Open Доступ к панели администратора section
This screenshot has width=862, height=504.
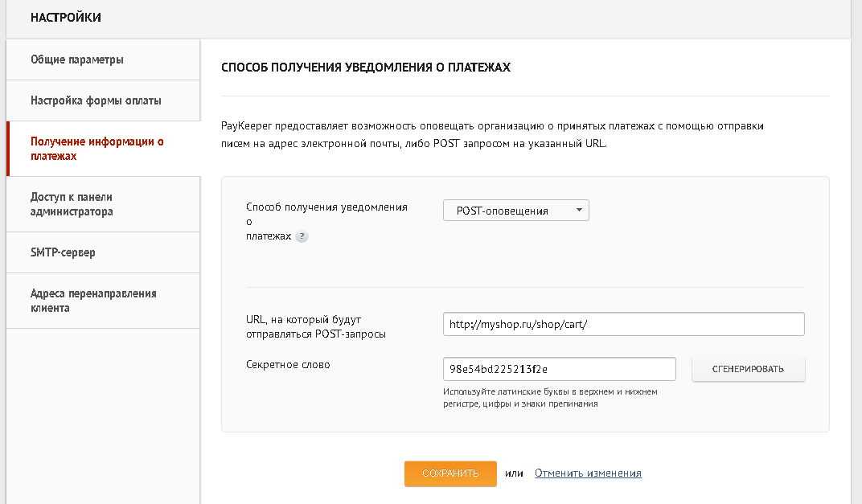[72, 204]
